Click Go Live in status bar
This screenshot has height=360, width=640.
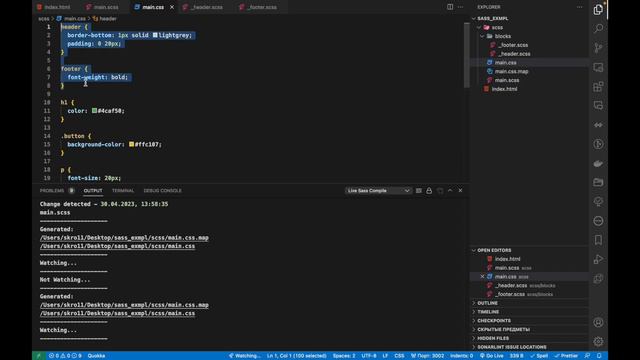pyautogui.click(x=491, y=356)
